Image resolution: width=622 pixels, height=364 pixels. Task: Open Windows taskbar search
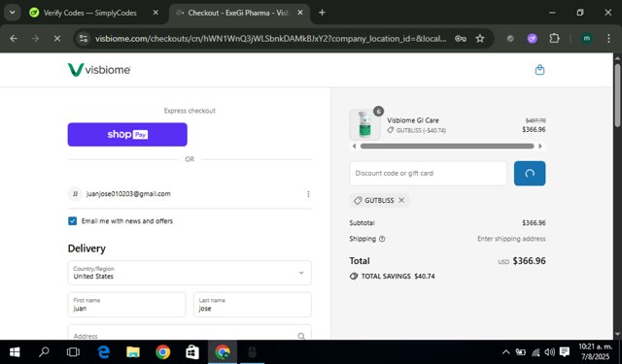(x=44, y=351)
